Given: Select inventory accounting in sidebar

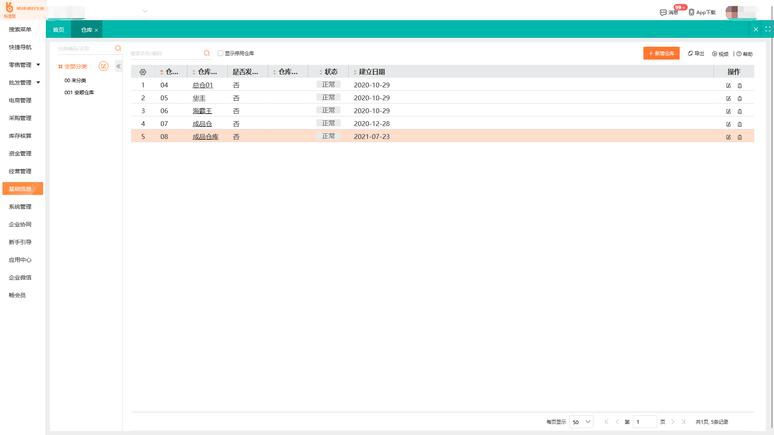Looking at the screenshot, I should tap(20, 136).
